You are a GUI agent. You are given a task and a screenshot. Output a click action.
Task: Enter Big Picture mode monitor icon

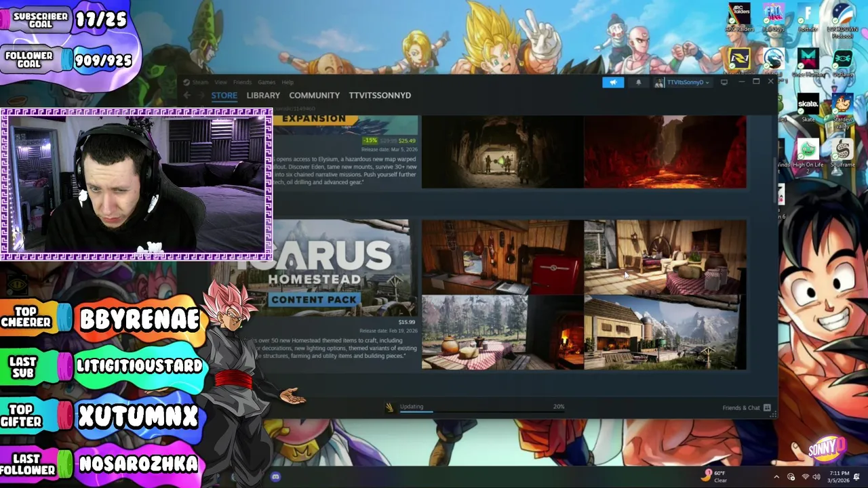tap(724, 82)
